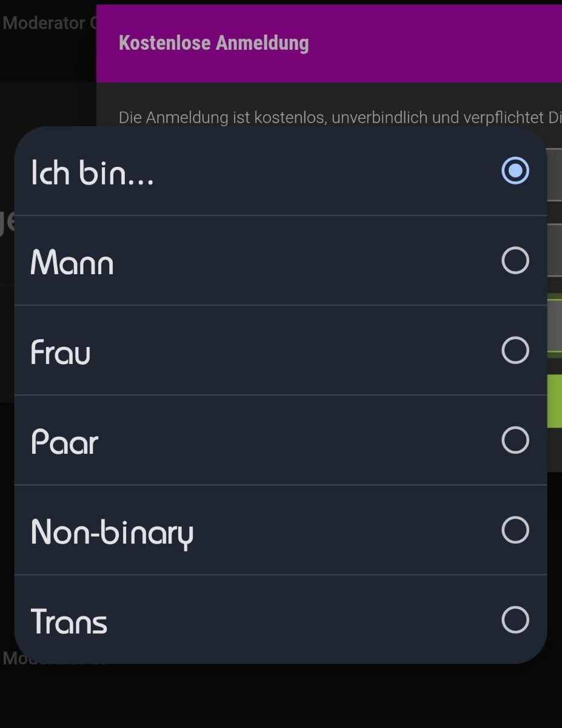This screenshot has height=728, width=562.
Task: Tap the 'Frau' option label
Action: (61, 352)
